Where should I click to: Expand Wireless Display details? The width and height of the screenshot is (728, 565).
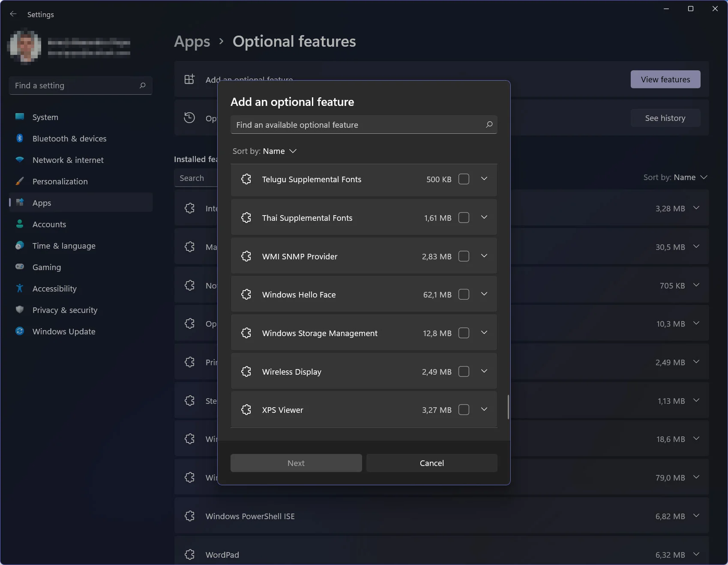(484, 371)
